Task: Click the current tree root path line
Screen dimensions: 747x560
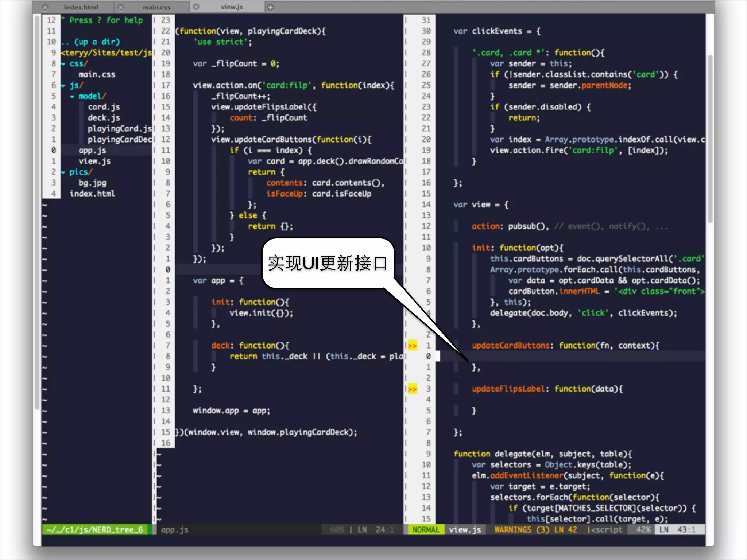Action: coord(106,53)
